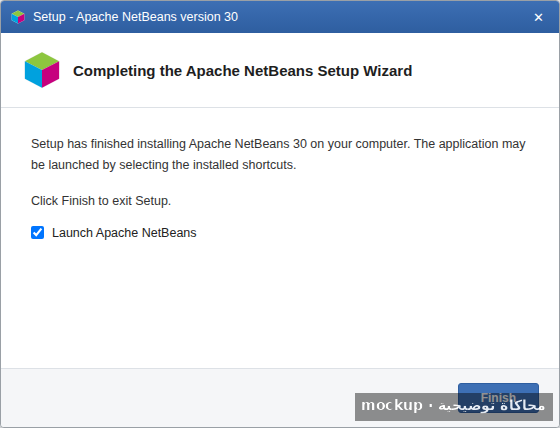The width and height of the screenshot is (560, 428).
Task: Close the Setup wizard with the X
Action: pyautogui.click(x=538, y=17)
